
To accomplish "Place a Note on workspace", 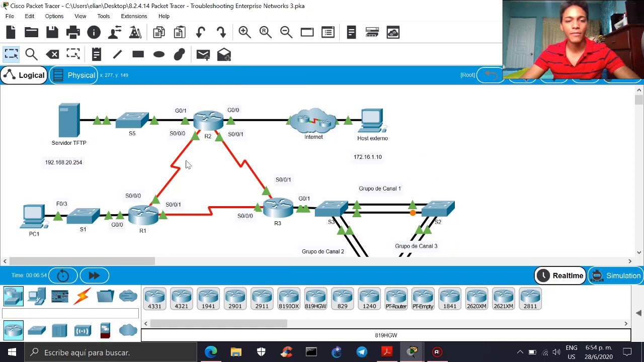I will tap(97, 54).
